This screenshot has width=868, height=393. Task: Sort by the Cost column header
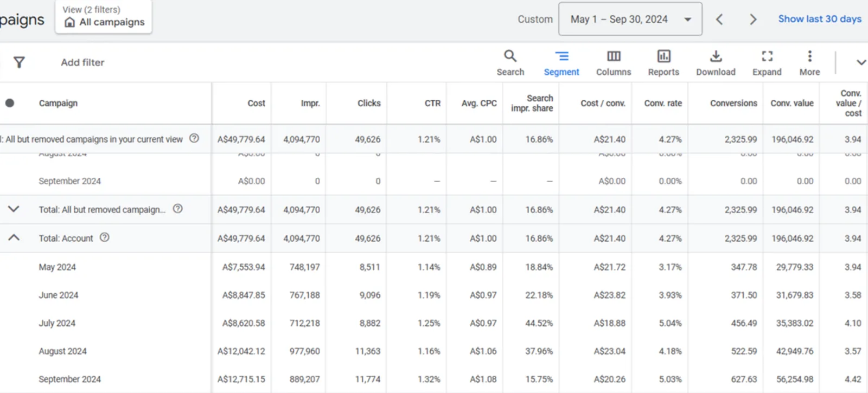coord(256,103)
